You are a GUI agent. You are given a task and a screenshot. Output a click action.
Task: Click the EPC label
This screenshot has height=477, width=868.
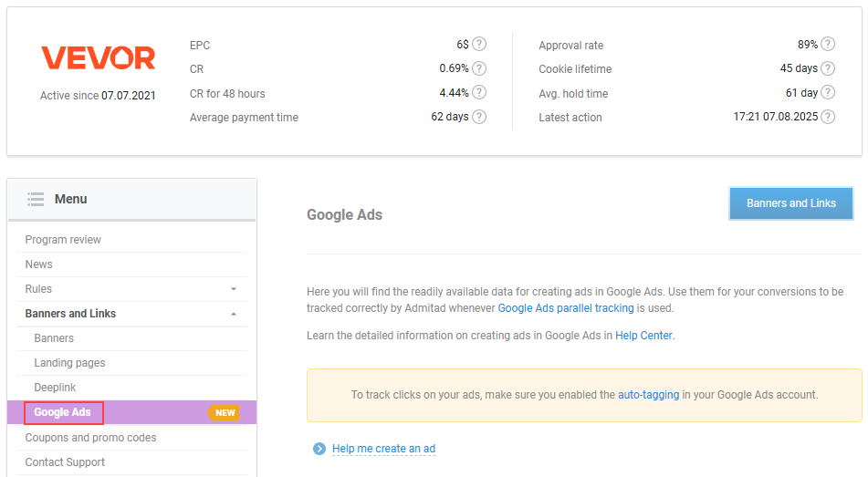tap(200, 46)
